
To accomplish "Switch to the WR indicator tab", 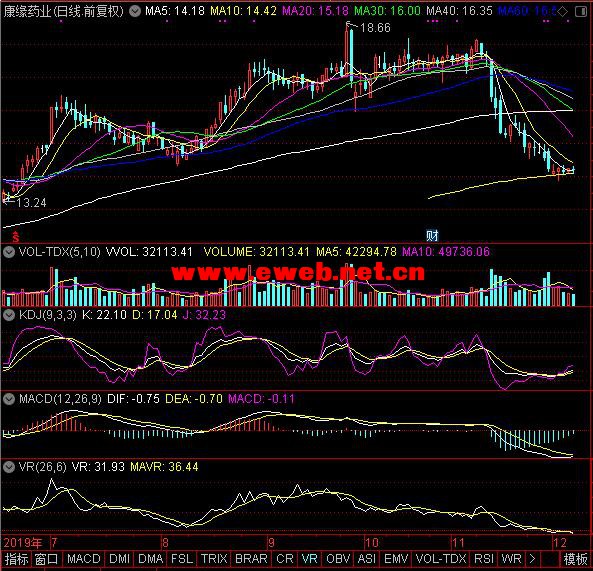I will coord(511,559).
